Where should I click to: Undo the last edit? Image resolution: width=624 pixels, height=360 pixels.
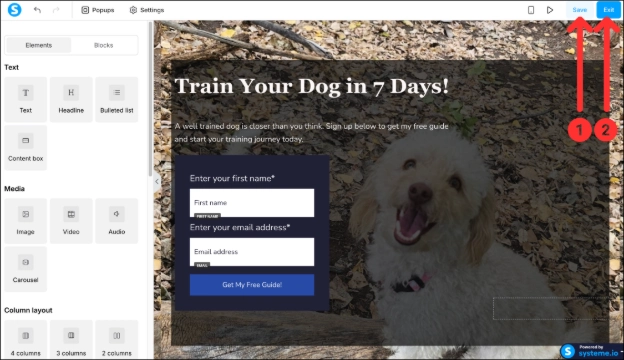click(x=37, y=10)
